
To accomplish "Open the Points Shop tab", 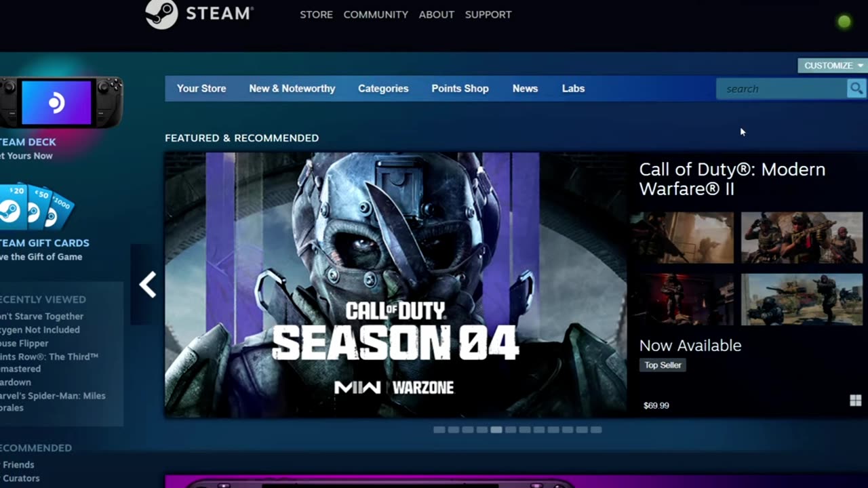I will click(460, 89).
